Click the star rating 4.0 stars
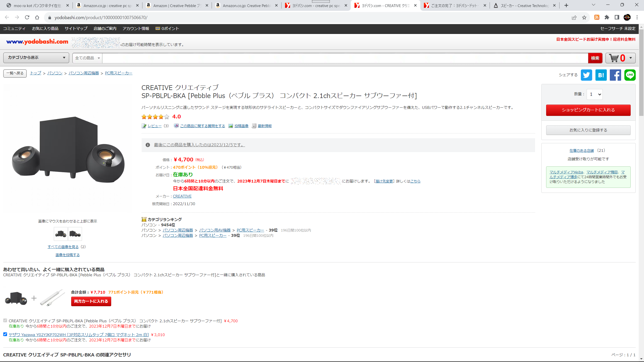Screen dimensions: 644x362 point(155,117)
